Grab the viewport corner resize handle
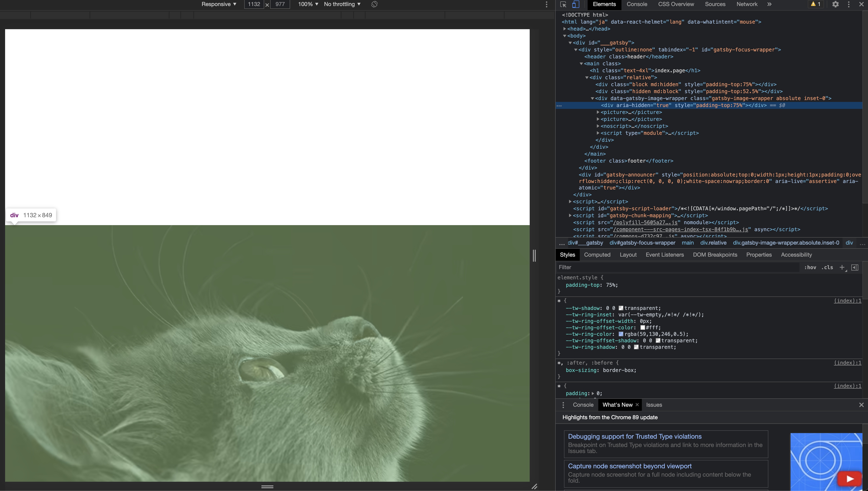This screenshot has width=868, height=491. tap(534, 487)
